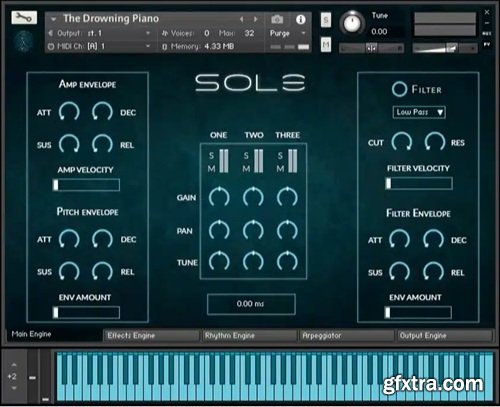Click the 0.00 ms value box
This screenshot has height=407, width=500.
[x=251, y=304]
